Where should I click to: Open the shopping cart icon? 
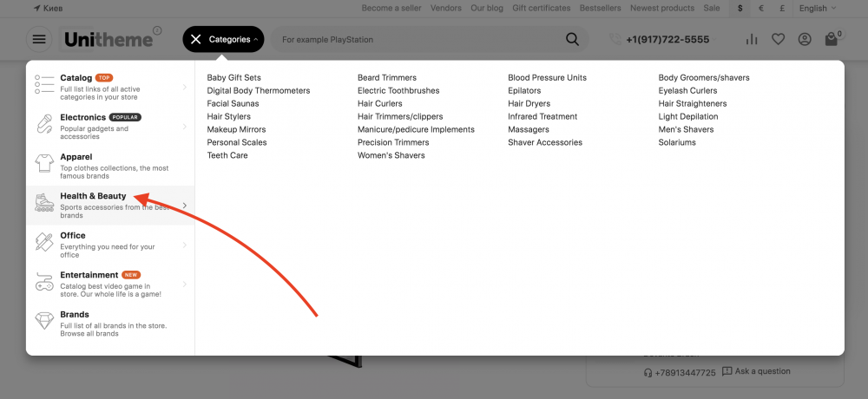point(832,39)
